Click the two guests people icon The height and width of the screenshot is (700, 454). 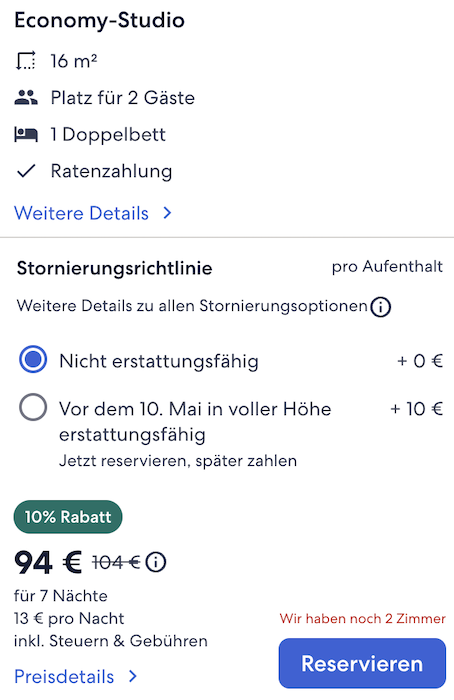pyautogui.click(x=26, y=97)
